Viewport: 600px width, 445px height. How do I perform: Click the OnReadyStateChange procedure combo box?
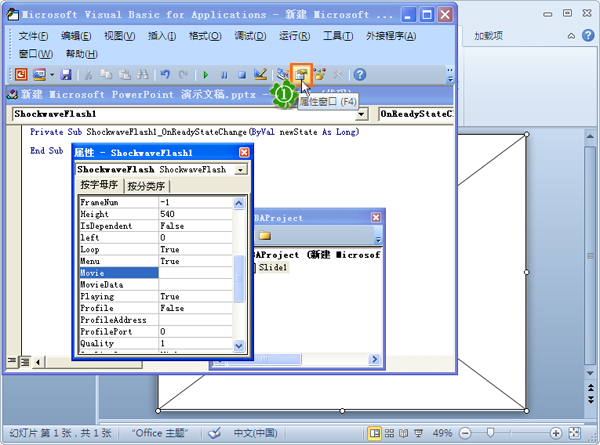tap(416, 114)
